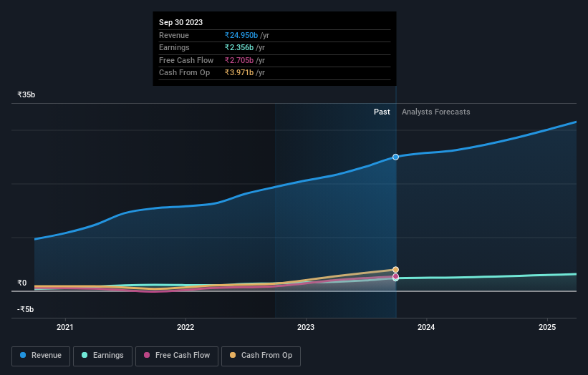Click the teal Earnings legend dot

85,355
